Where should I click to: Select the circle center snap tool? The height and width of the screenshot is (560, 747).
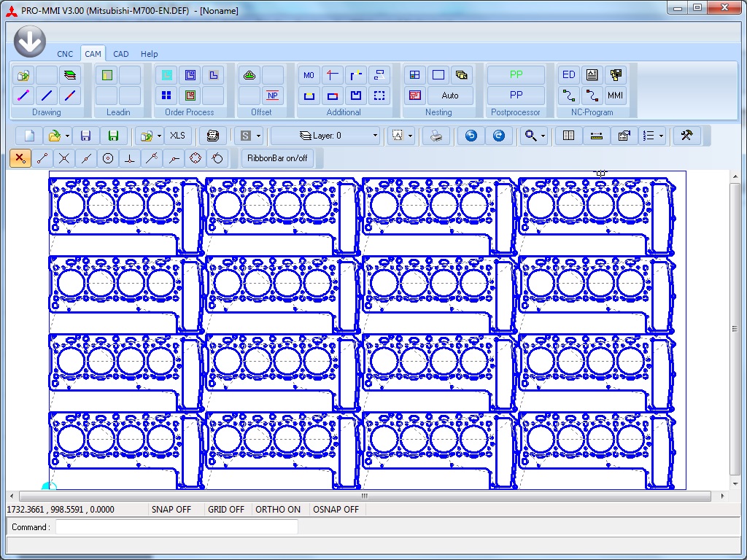tap(108, 158)
